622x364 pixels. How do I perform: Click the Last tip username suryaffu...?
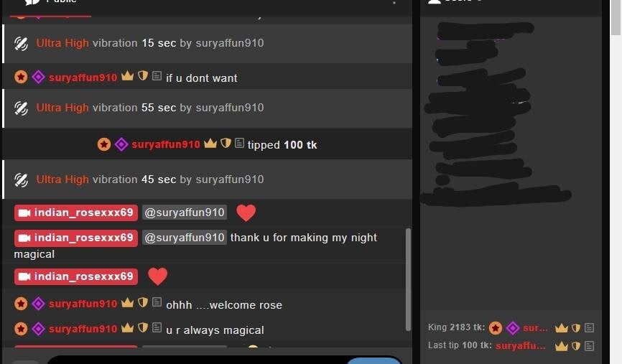coord(521,346)
